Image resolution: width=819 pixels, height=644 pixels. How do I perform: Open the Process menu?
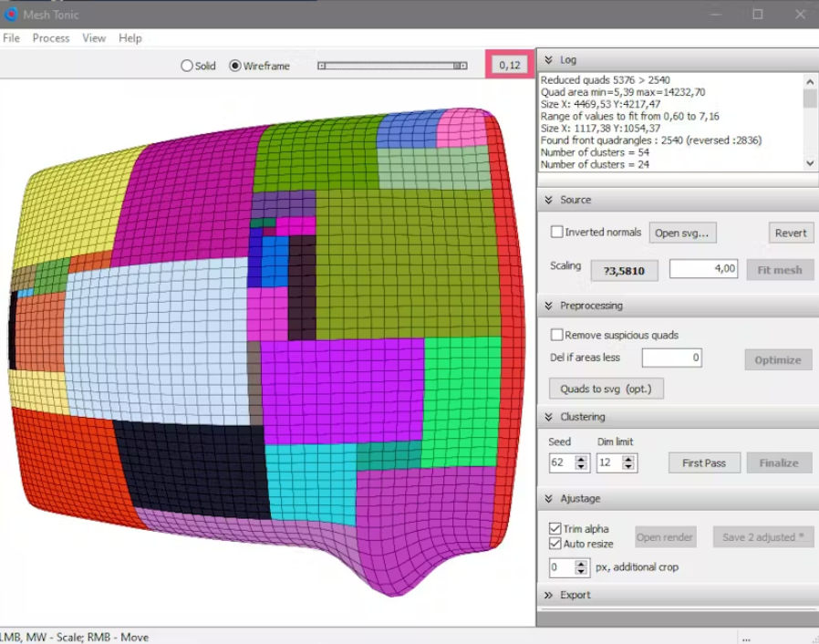tap(51, 38)
